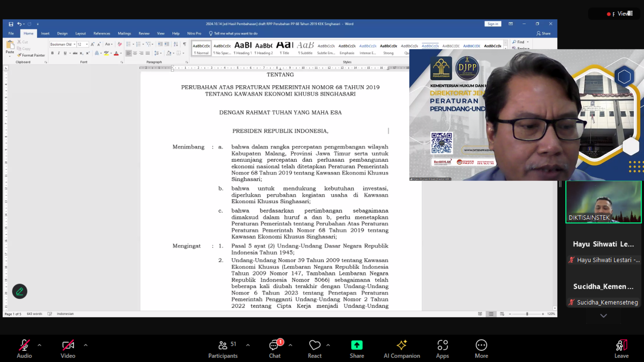Start Zoom Video camera
The width and height of the screenshot is (644, 362).
tap(68, 349)
